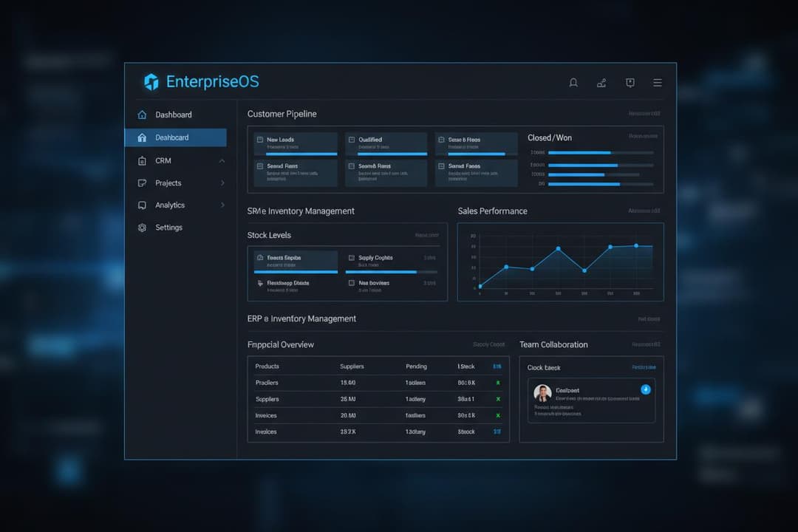The height and width of the screenshot is (532, 798).
Task: Expand the Analytics sidebar item
Action: [x=177, y=205]
